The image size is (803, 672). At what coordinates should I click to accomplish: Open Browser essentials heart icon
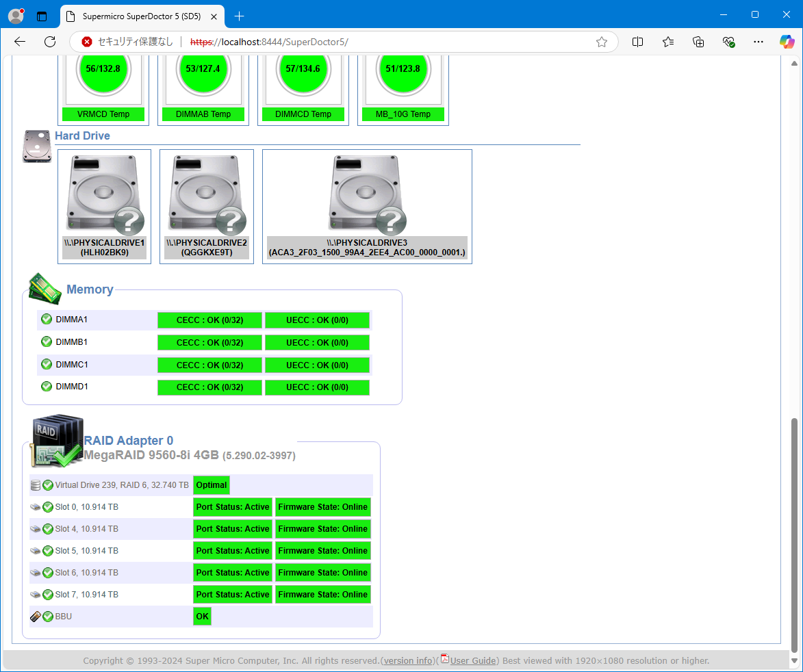tap(728, 42)
